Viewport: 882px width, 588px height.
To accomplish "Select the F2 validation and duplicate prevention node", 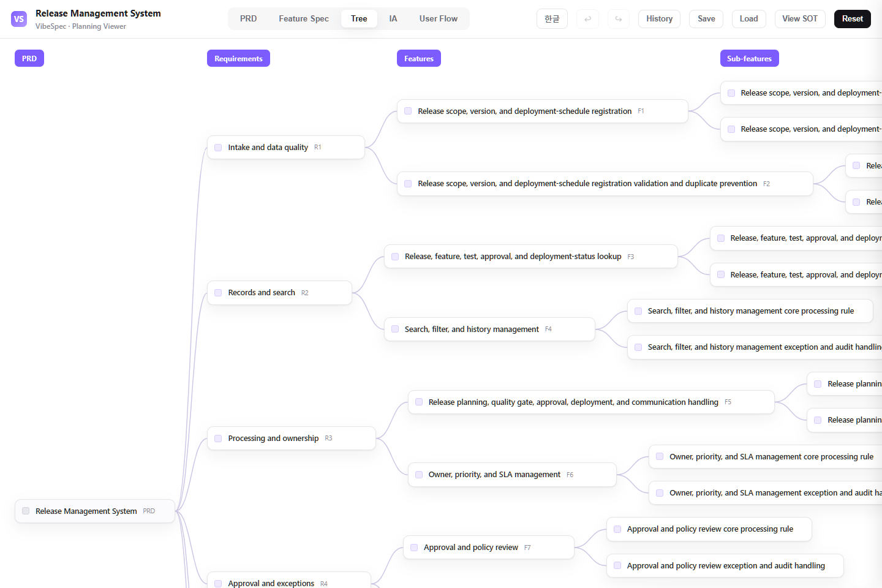I will click(x=605, y=184).
